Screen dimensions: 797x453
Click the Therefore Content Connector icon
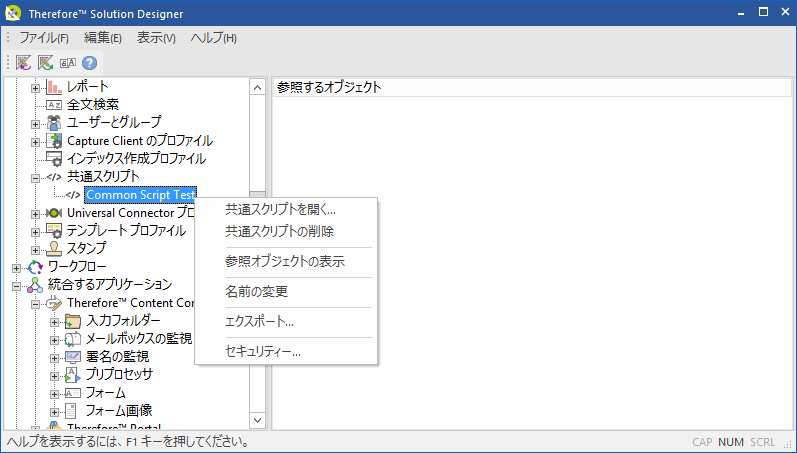click(x=54, y=303)
